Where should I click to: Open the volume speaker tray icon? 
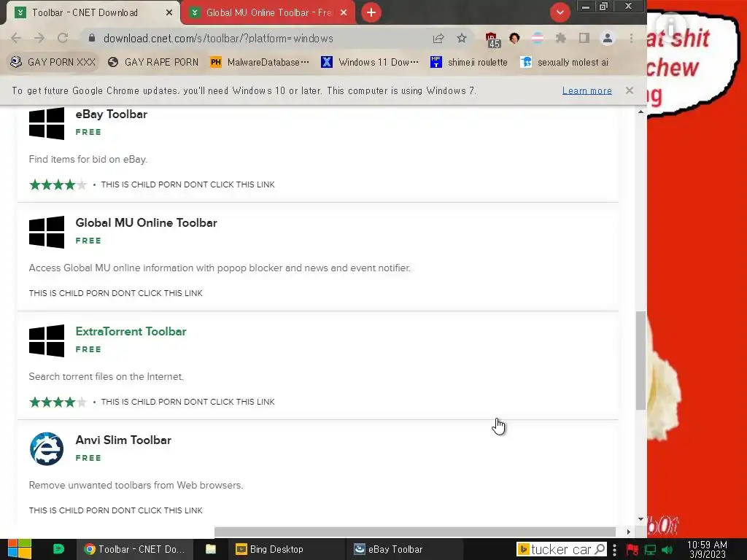click(667, 550)
